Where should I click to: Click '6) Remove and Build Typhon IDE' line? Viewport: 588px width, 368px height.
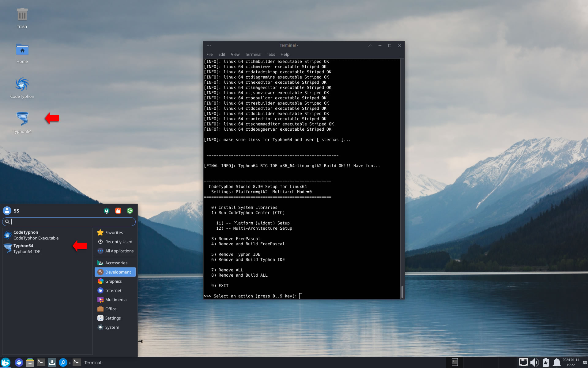tap(248, 259)
